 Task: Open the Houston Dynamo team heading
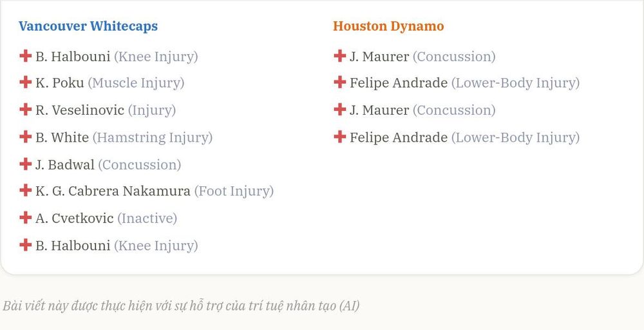[388, 26]
